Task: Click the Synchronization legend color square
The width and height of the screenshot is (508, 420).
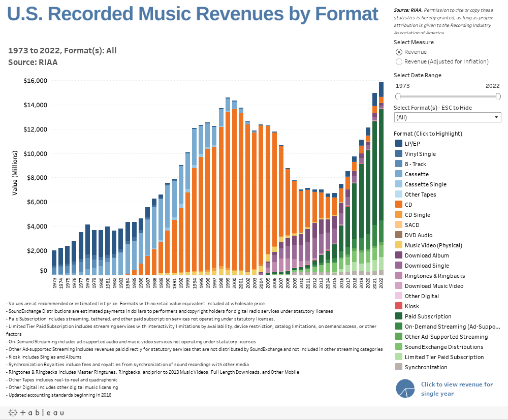Action: (399, 367)
